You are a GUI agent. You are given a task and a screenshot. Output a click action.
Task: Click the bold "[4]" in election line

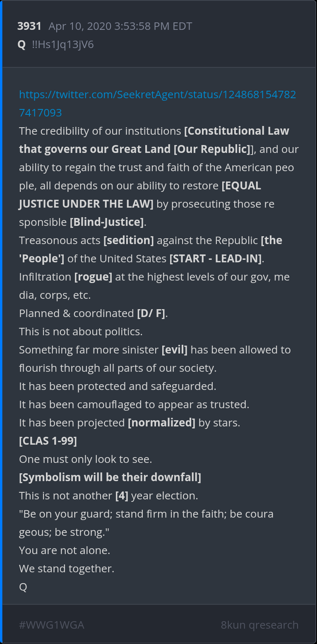(x=122, y=496)
